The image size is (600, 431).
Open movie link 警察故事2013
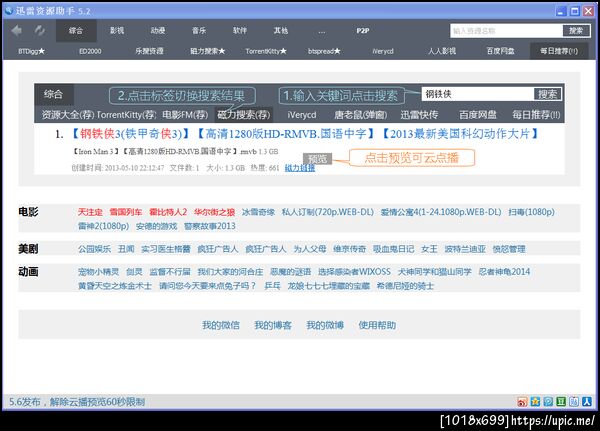[x=210, y=226]
